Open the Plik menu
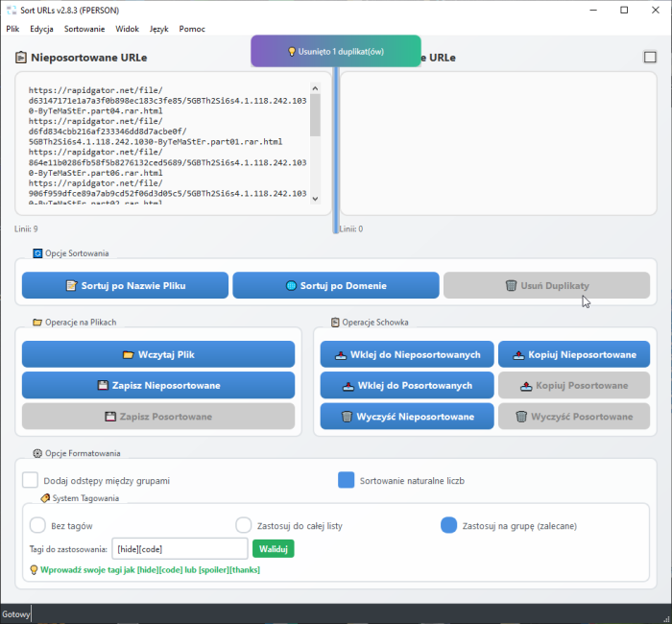This screenshot has height=624, width=672. 12,29
